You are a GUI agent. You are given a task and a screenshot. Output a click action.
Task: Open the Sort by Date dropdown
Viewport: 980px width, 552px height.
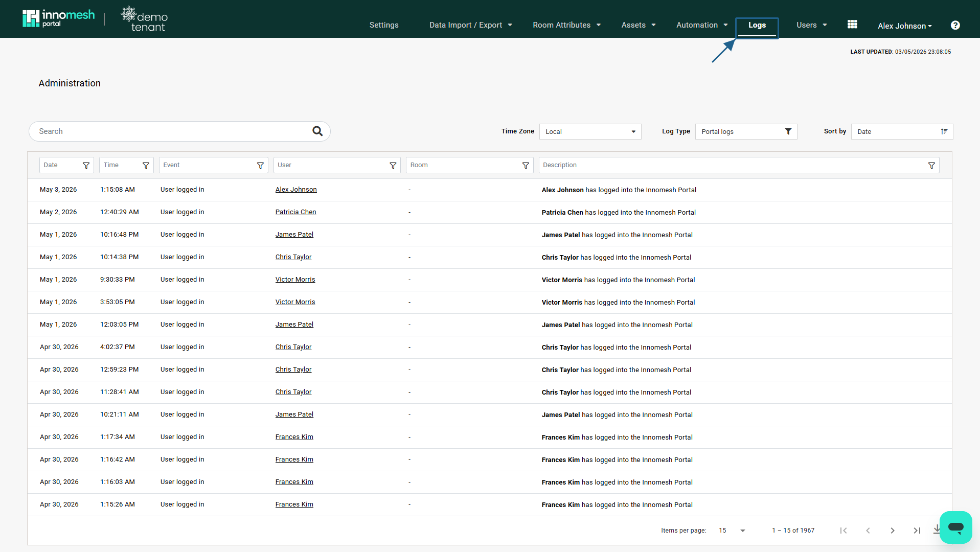tap(902, 132)
